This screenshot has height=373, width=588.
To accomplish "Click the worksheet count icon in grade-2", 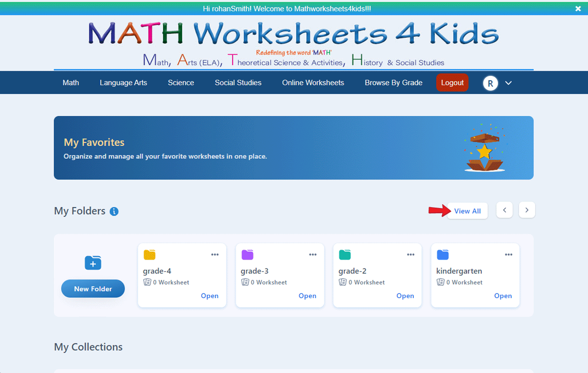I will click(343, 282).
